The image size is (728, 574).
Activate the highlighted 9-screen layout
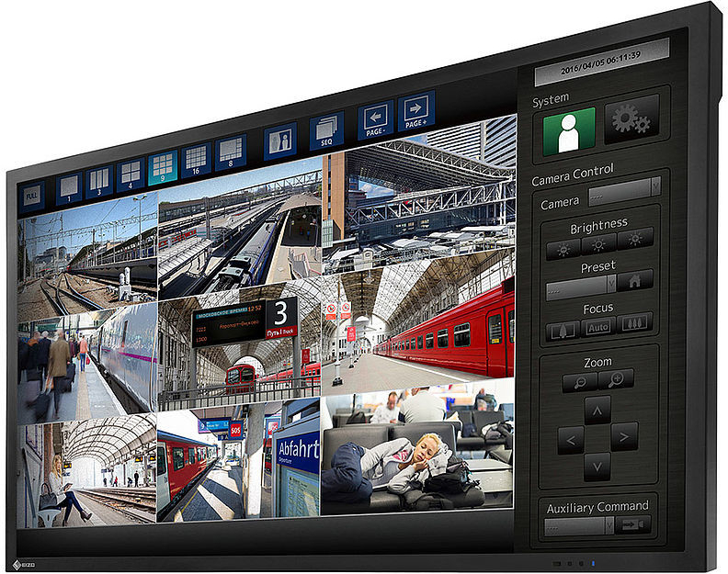tap(163, 165)
